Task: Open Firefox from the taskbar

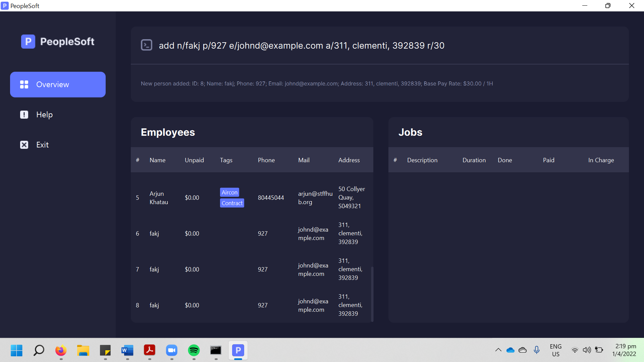Action: [x=61, y=351]
